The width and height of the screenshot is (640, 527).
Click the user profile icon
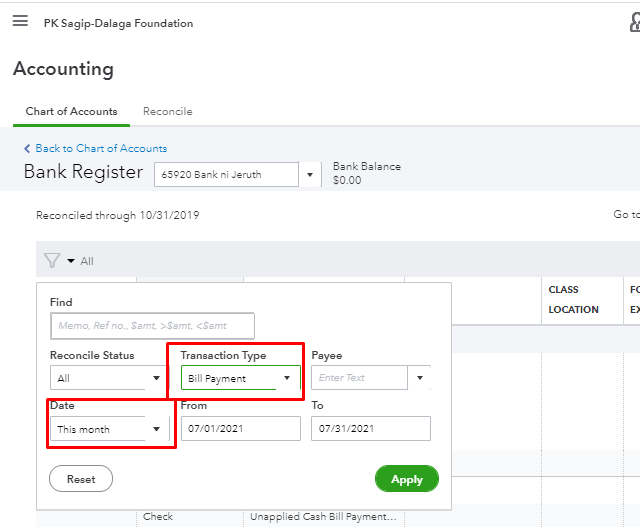click(x=634, y=22)
